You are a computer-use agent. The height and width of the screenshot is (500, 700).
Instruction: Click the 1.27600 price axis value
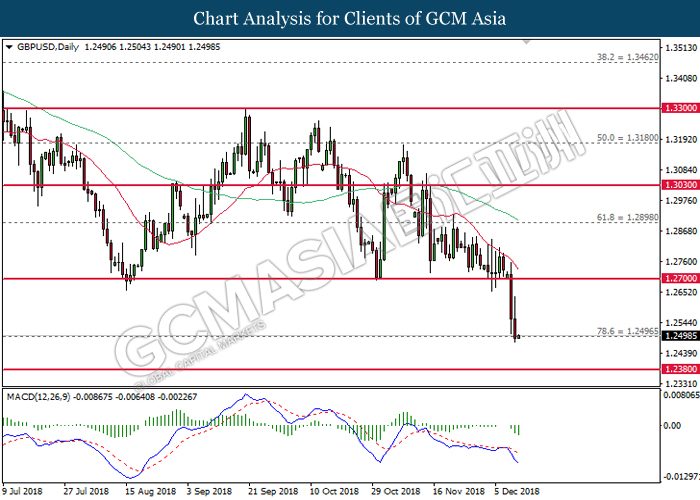[x=681, y=262]
